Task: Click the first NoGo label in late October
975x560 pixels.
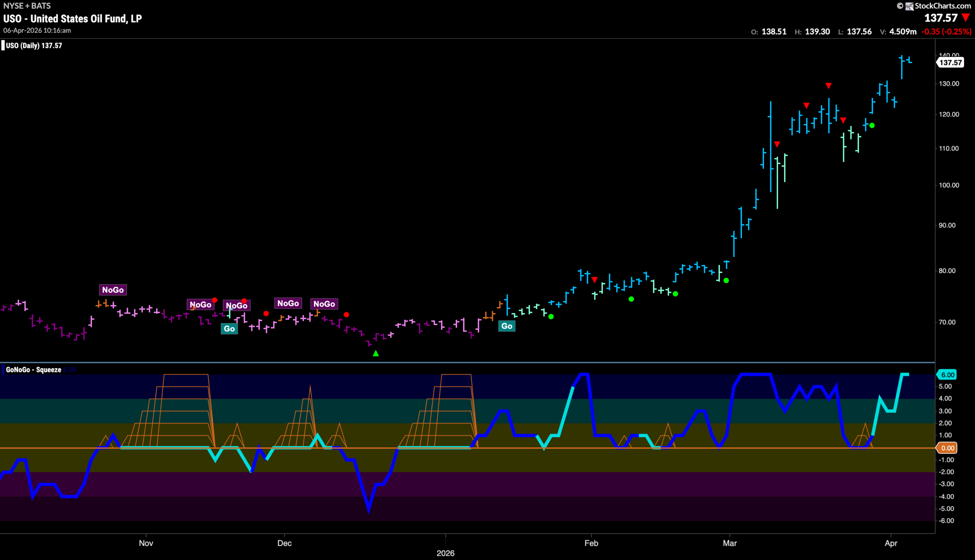Action: click(113, 290)
